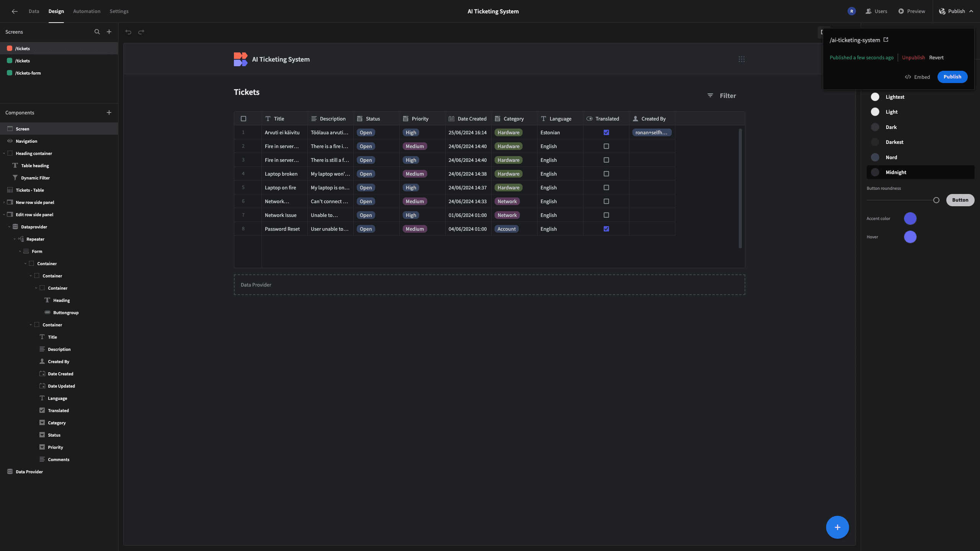980x551 pixels.
Task: Toggle the select-all checkbox in table header
Action: 243,119
